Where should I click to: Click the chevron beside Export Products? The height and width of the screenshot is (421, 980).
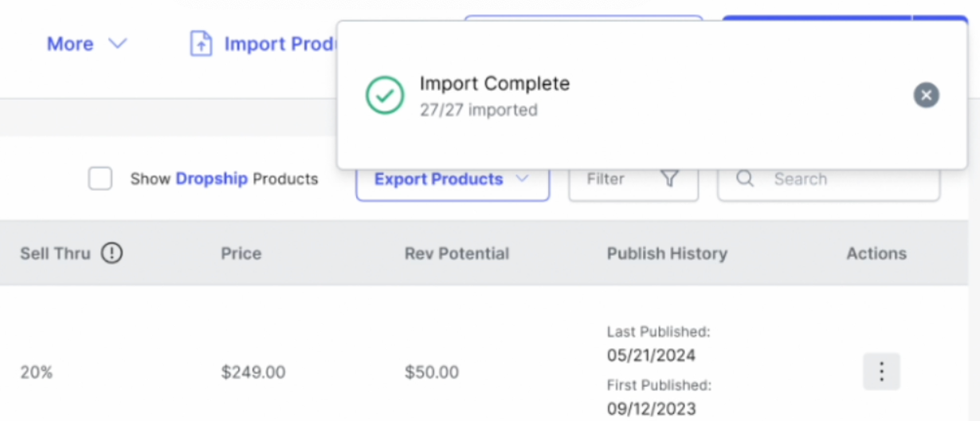(x=522, y=179)
